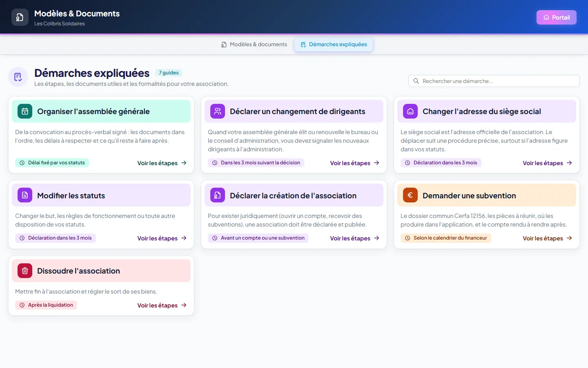Open the Portail button
The height and width of the screenshot is (368, 588).
pyautogui.click(x=556, y=17)
